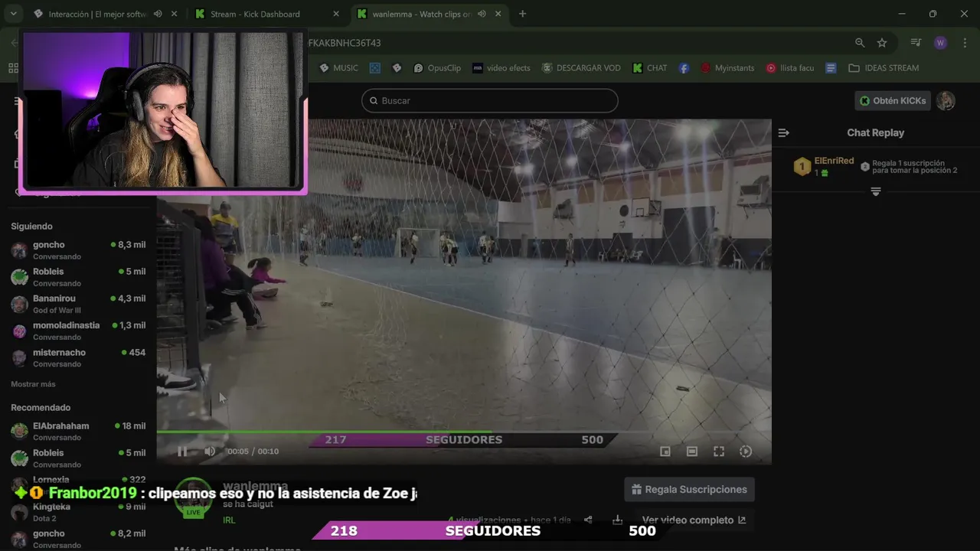Open video efects bookmark
Viewport: 980px width, 551px height.
501,68
